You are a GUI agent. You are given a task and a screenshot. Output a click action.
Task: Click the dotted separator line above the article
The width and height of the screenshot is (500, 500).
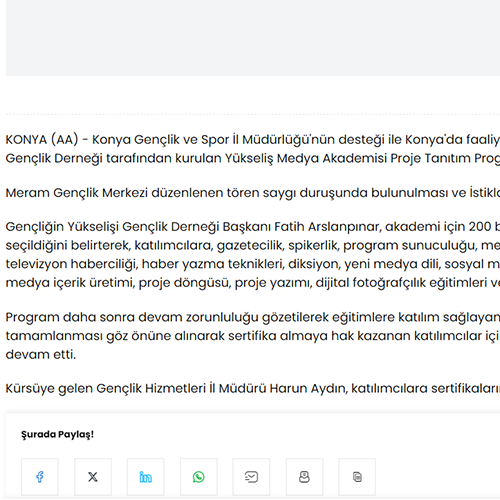coord(253,114)
